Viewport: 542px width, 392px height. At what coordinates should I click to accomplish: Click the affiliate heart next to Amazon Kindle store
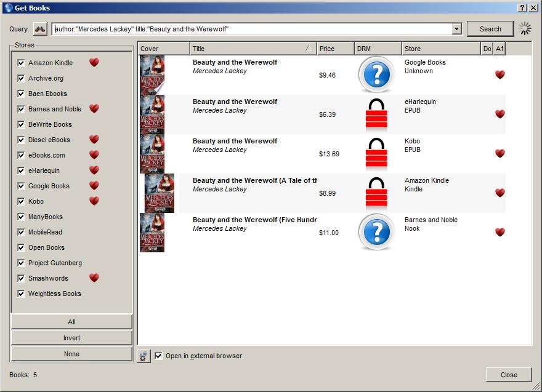pos(94,63)
